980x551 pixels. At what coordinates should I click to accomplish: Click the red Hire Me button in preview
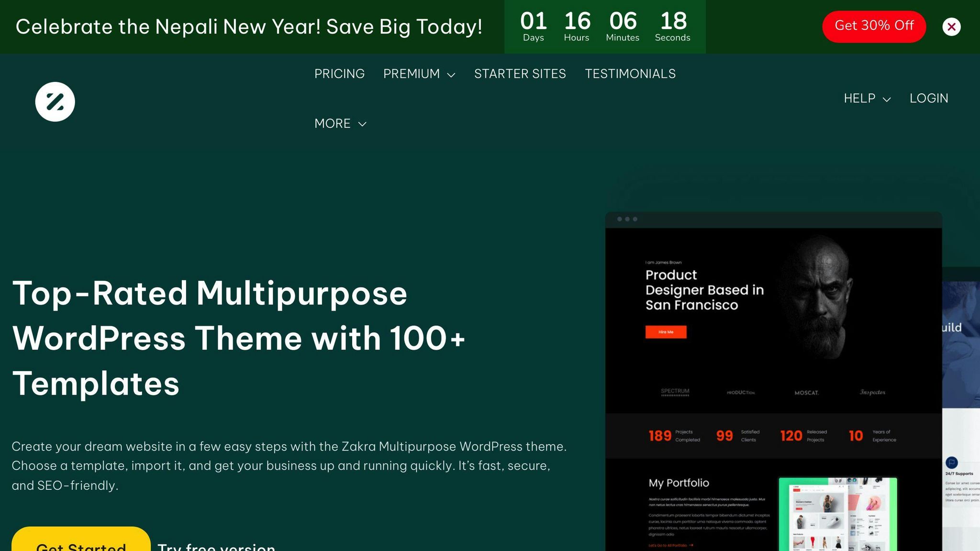point(666,332)
